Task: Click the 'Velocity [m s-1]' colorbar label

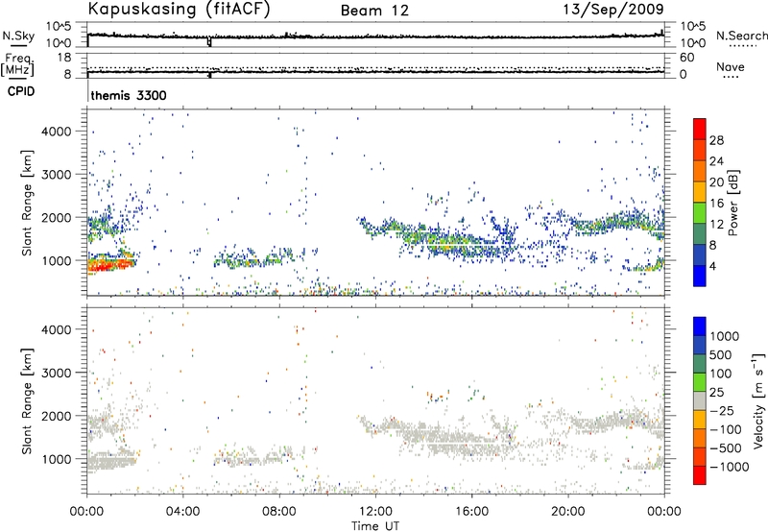Action: click(758, 400)
